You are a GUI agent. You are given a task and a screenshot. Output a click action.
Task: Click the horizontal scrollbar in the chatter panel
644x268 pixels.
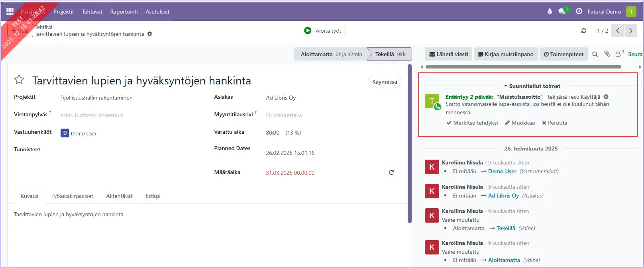[523, 67]
